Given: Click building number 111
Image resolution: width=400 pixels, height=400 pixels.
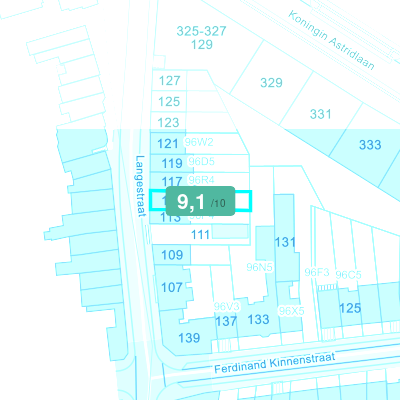Looking at the screenshot, I should 200,235.
